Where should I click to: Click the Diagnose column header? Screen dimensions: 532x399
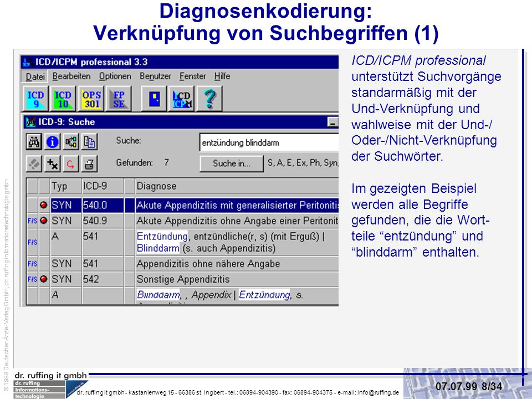pos(237,186)
